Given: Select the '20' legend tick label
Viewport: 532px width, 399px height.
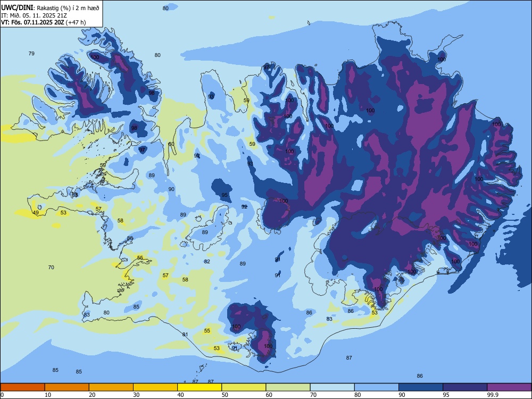Looking at the screenshot, I should click(x=92, y=395).
